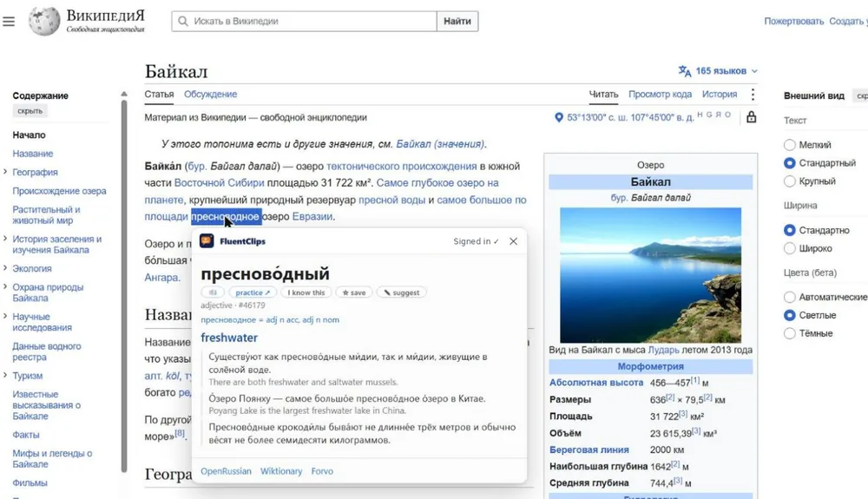Image resolution: width=868 pixels, height=499 pixels.
Task: Go to Факты in contents
Action: pos(25,435)
